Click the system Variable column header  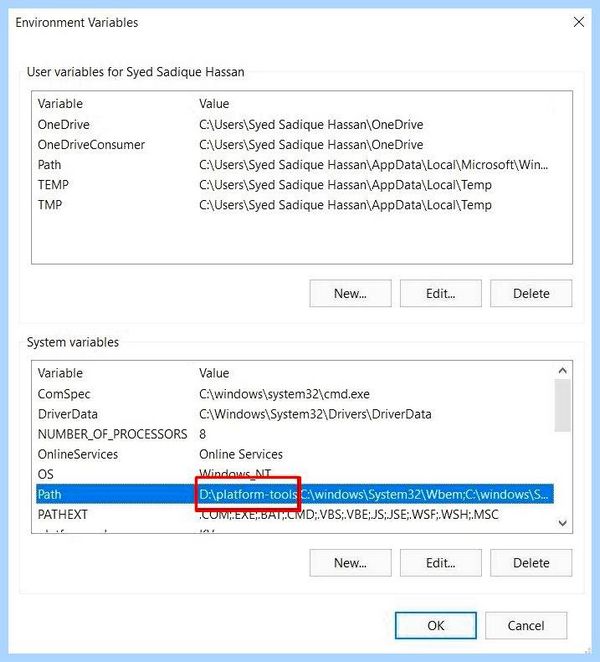point(60,373)
